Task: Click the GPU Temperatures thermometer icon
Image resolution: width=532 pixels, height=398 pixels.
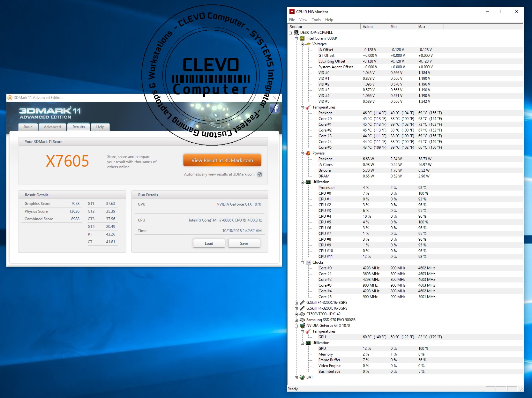Action: point(308,331)
